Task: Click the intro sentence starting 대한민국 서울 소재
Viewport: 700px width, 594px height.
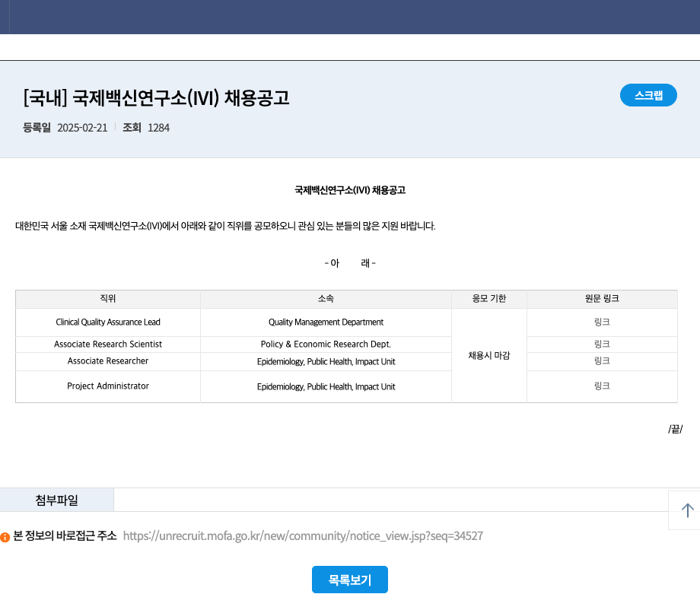Action: point(225,226)
